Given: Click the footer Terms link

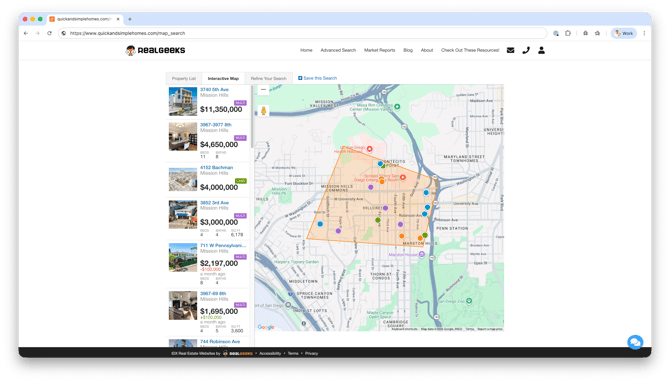Looking at the screenshot, I should [x=293, y=353].
